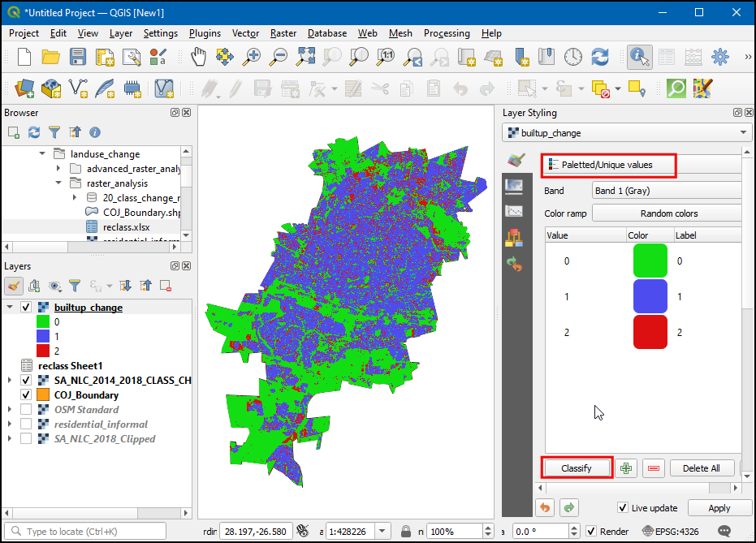
Task: Select the Pan Map tool
Action: pyautogui.click(x=199, y=57)
